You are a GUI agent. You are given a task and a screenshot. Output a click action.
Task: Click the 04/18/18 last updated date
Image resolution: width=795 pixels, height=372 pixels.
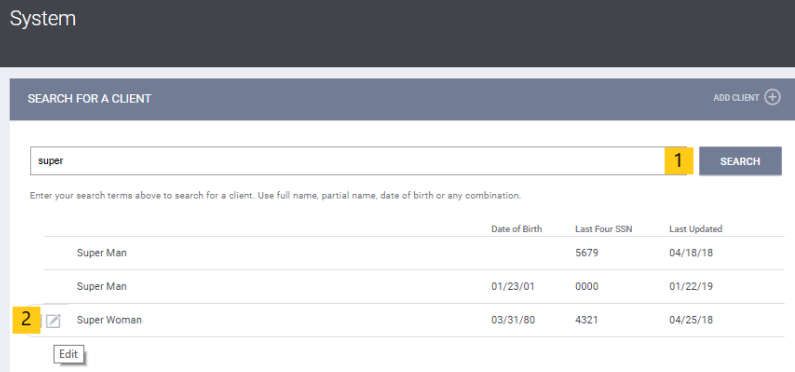691,252
